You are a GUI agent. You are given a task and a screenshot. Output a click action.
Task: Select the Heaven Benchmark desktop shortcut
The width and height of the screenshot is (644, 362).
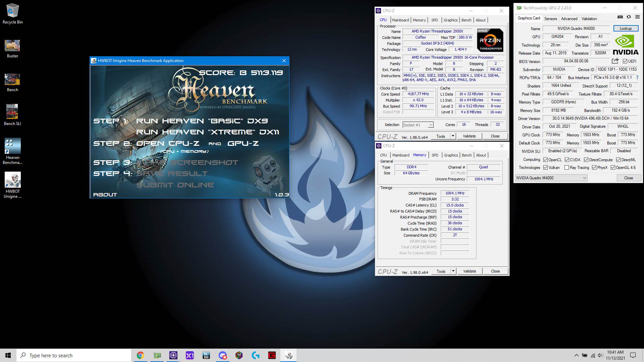click(12, 151)
